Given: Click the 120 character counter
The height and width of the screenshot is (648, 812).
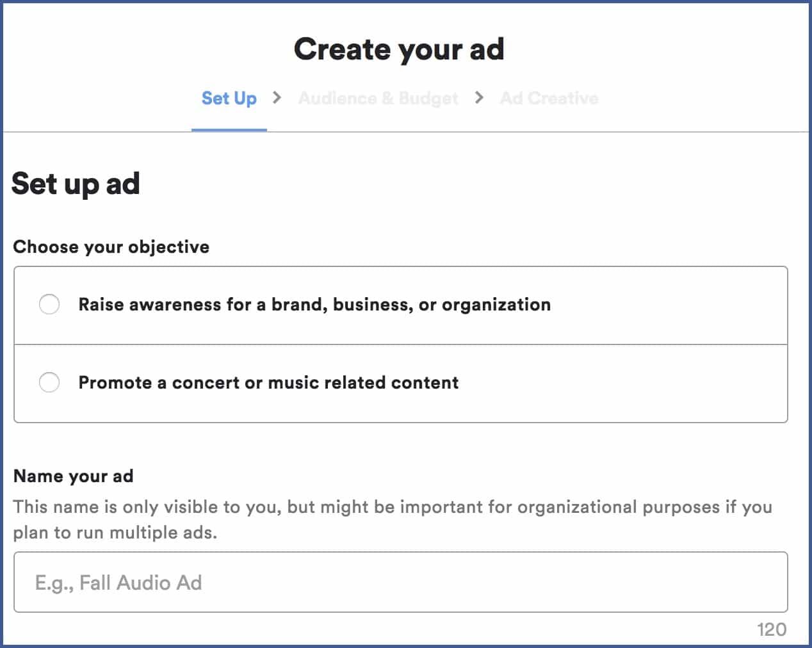Looking at the screenshot, I should point(772,629).
